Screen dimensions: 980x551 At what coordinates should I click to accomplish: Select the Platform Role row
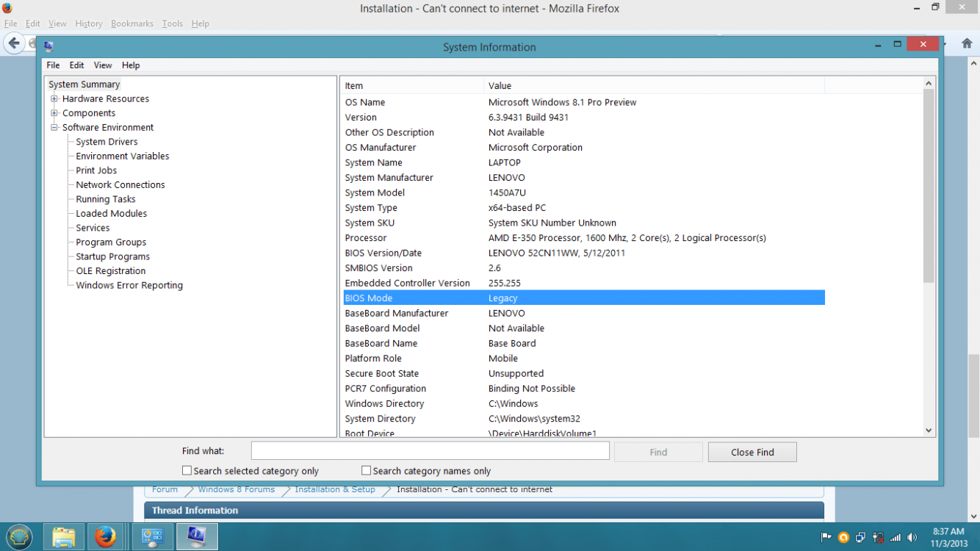(x=584, y=359)
